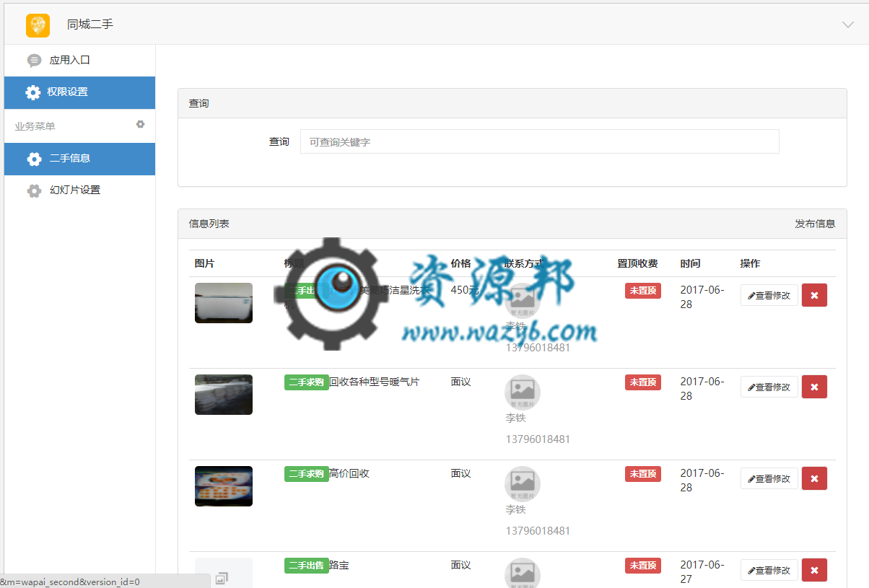Viewport: 869px width, 588px height.
Task: Click the 置顶收费 column header
Action: [637, 264]
